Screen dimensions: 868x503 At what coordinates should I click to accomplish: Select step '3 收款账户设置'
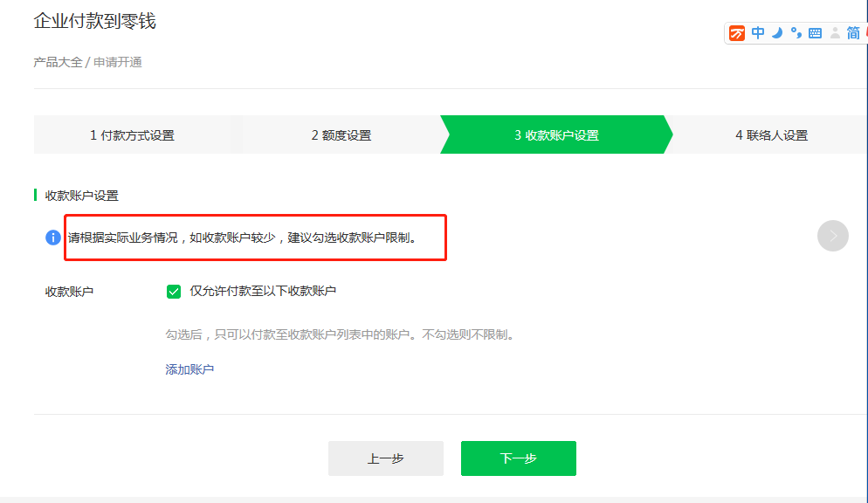(556, 135)
